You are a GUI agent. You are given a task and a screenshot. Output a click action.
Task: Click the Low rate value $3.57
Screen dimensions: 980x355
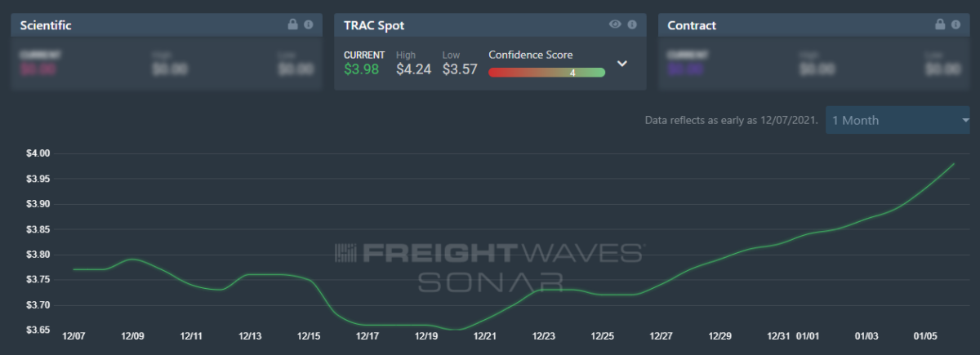(460, 69)
